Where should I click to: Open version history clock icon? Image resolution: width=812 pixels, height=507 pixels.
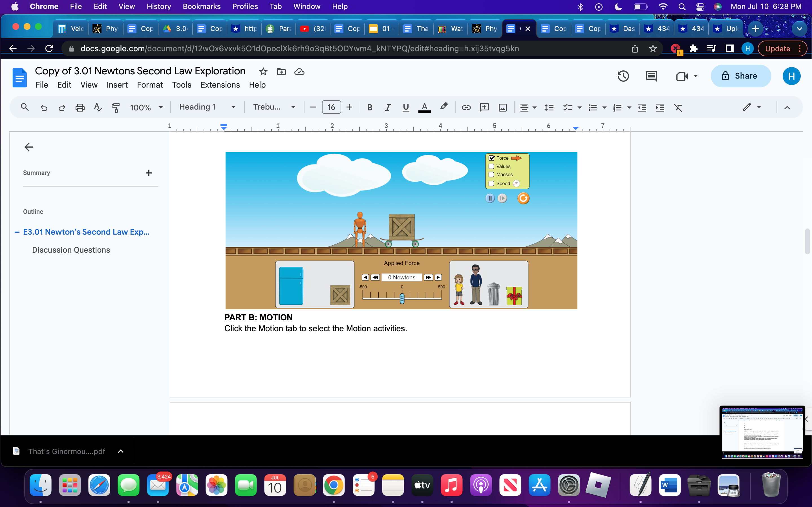623,76
